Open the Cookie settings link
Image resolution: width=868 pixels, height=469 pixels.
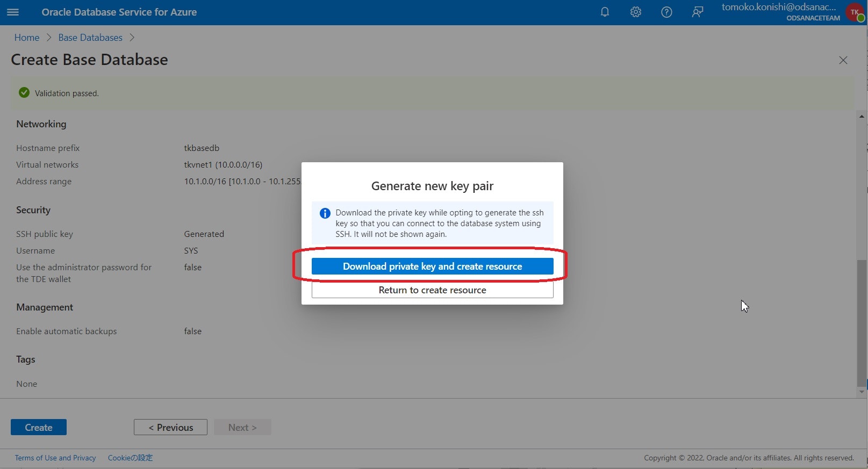point(130,458)
